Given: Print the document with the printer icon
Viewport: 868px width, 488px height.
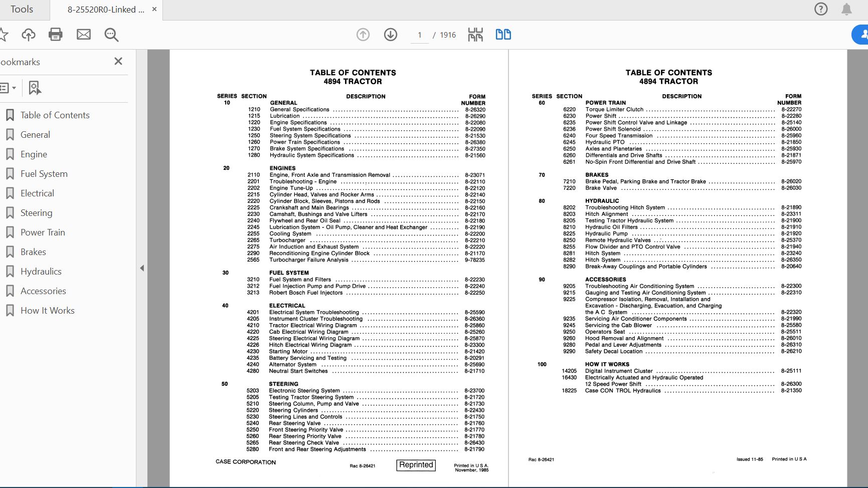Looking at the screenshot, I should (x=56, y=35).
